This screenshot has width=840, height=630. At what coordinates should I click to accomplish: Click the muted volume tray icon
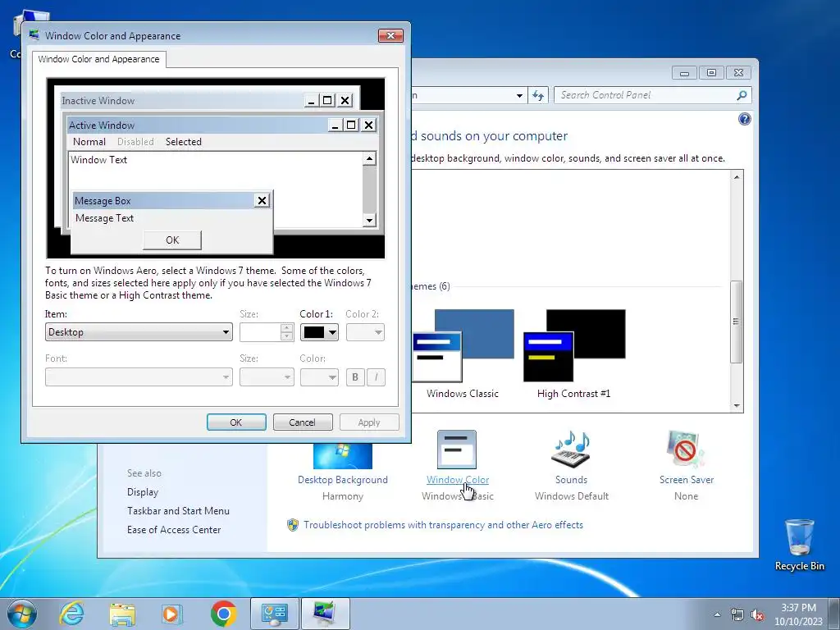757,615
